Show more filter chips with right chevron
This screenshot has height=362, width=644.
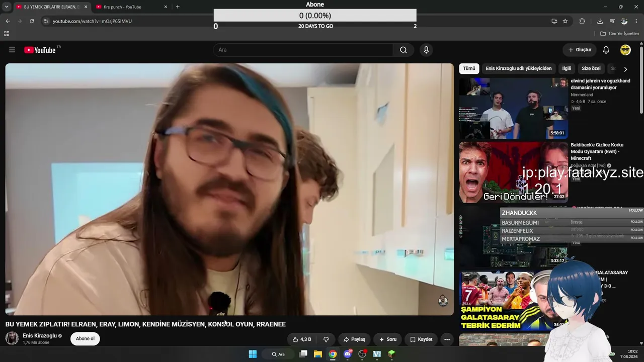click(x=625, y=69)
